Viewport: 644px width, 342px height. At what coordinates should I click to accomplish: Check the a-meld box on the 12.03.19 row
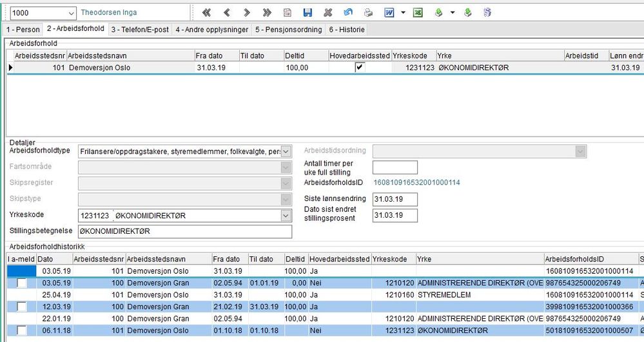(x=21, y=307)
